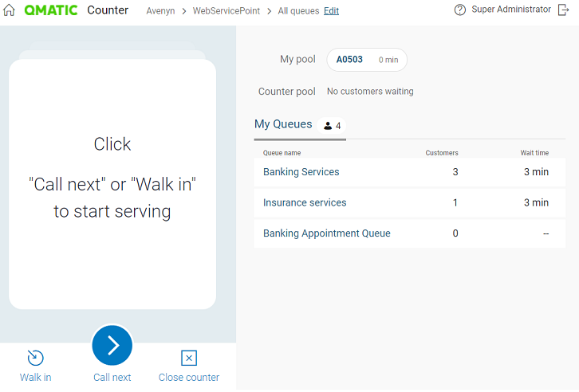
Task: Open the Edit link for queues
Action: pos(331,11)
